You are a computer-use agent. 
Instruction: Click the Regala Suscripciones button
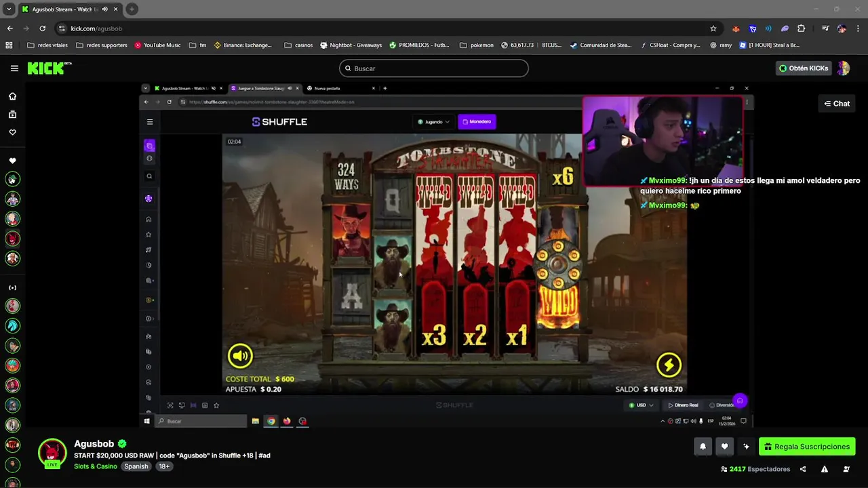[807, 447]
